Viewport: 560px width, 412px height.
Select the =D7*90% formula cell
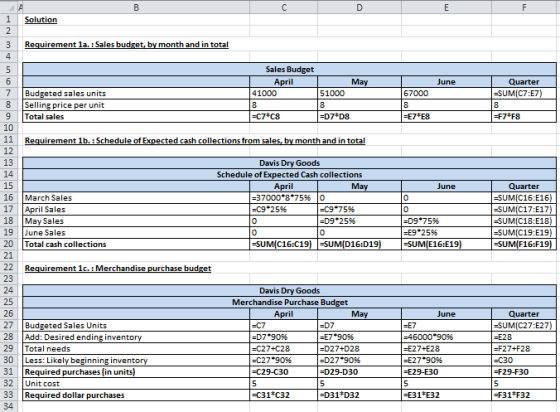284,337
